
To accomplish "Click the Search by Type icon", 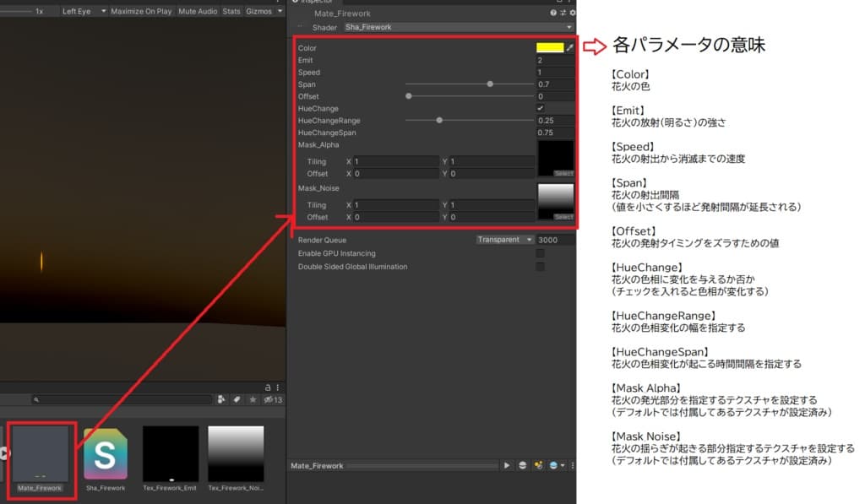I will (221, 399).
